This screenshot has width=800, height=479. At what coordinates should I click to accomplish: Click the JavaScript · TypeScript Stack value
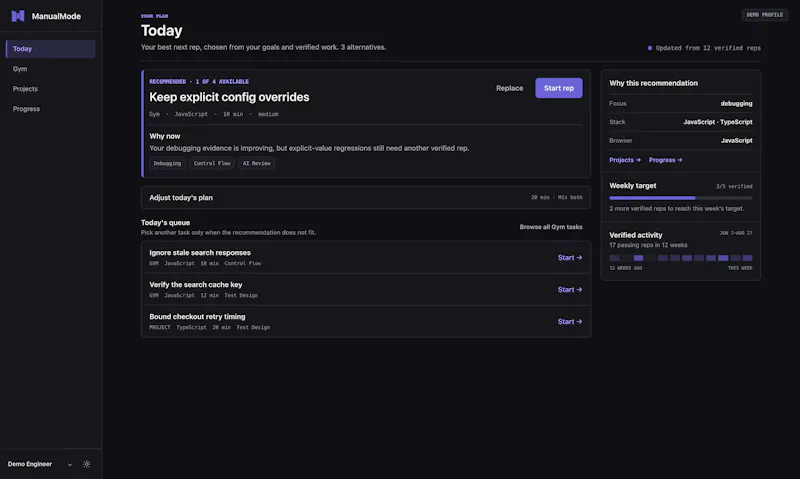[718, 122]
